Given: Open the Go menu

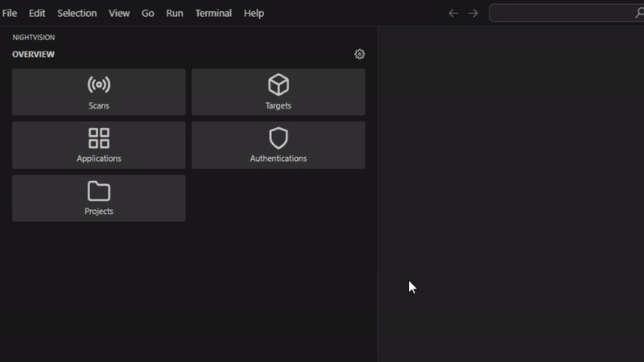Looking at the screenshot, I should pyautogui.click(x=148, y=13).
